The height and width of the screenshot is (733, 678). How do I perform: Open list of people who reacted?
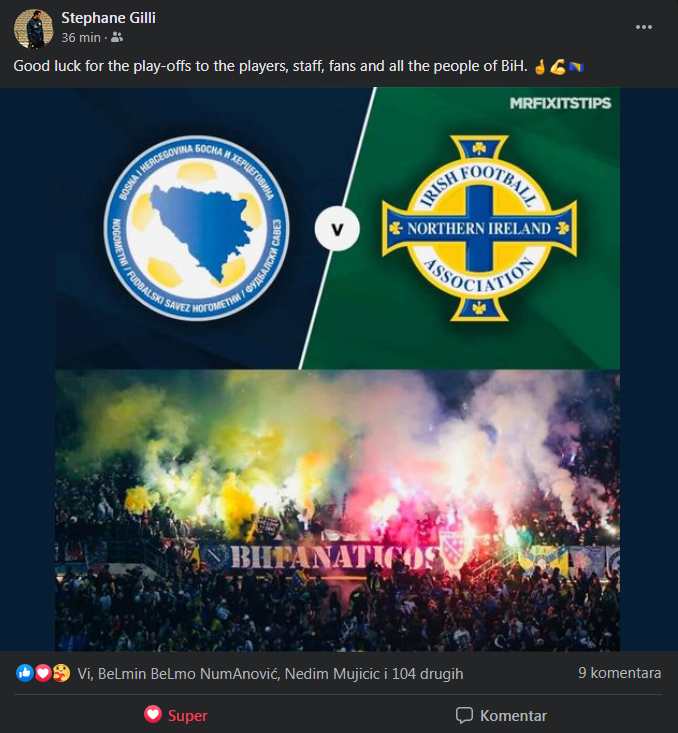[270, 674]
